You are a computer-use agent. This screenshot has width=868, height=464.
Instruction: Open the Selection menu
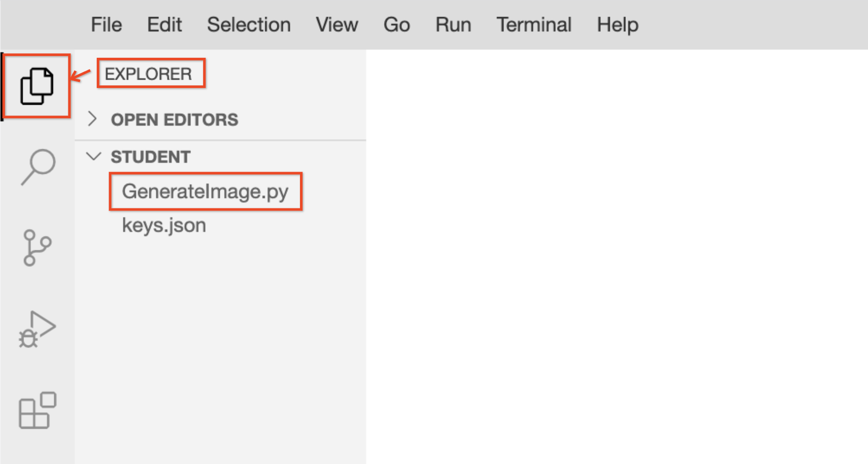coord(249,25)
